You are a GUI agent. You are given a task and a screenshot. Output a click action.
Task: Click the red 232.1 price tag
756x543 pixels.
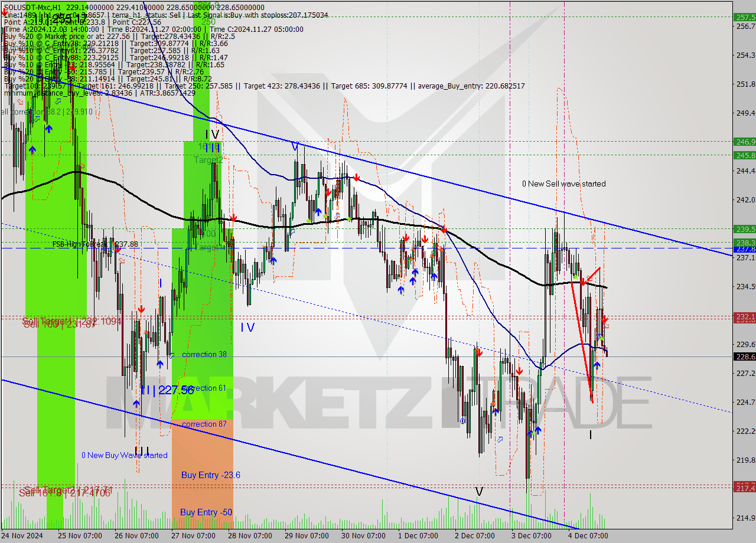[x=745, y=317]
